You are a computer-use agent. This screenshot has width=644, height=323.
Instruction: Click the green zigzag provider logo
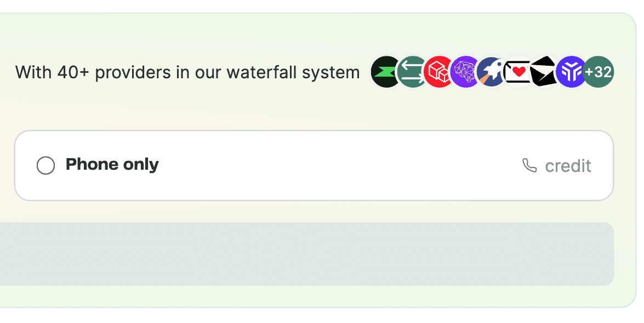click(x=385, y=72)
